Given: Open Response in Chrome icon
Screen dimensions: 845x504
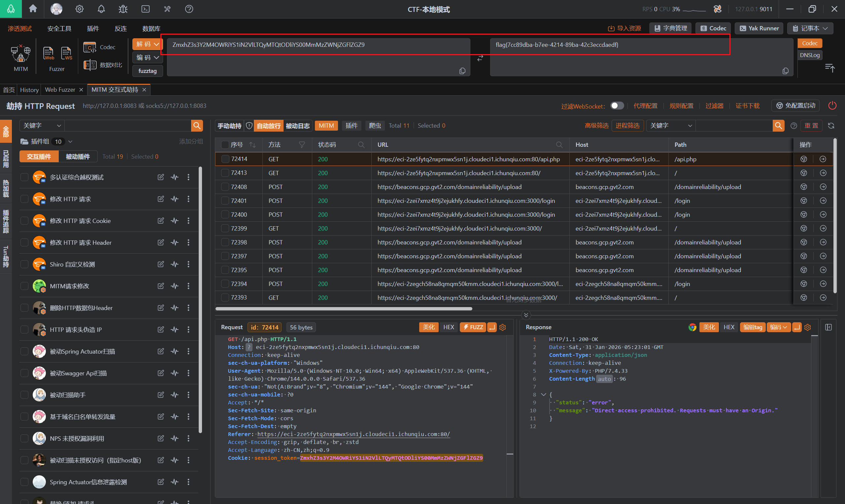Looking at the screenshot, I should tap(692, 327).
